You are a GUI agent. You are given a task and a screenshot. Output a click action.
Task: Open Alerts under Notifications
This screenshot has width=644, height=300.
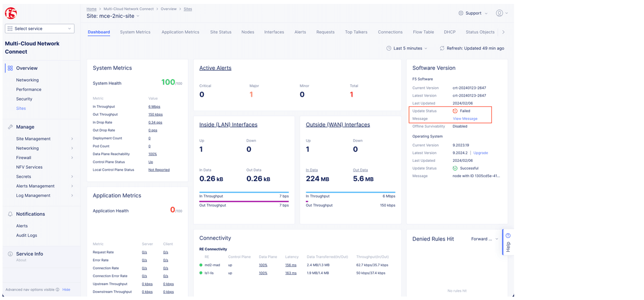pos(22,226)
